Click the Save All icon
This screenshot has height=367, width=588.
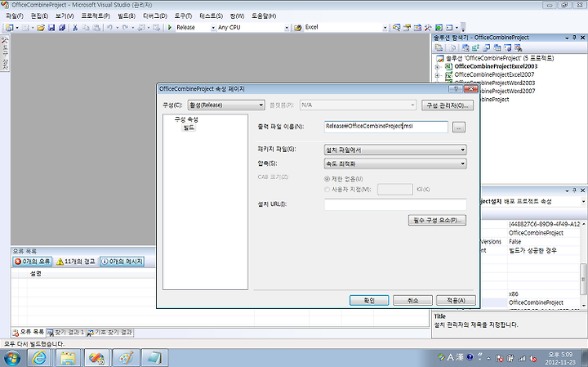[62, 28]
